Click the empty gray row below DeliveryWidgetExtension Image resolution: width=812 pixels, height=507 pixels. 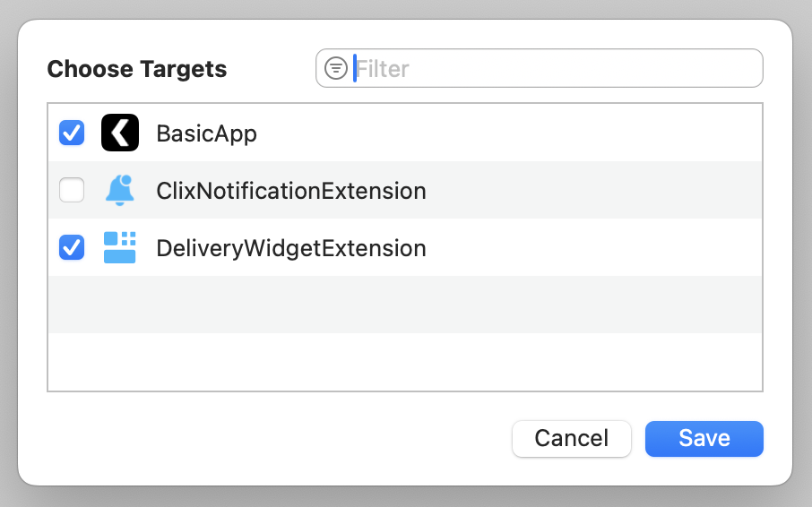pos(403,305)
